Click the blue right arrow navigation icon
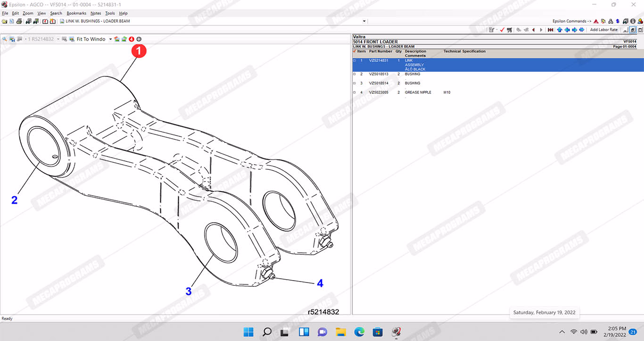The height and width of the screenshot is (341, 644). pyautogui.click(x=575, y=30)
